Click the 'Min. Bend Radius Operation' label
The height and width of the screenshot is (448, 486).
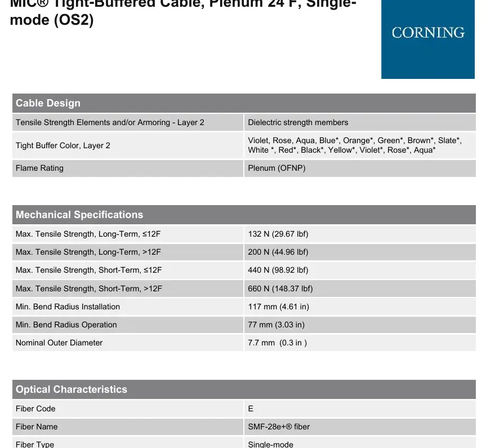(66, 325)
